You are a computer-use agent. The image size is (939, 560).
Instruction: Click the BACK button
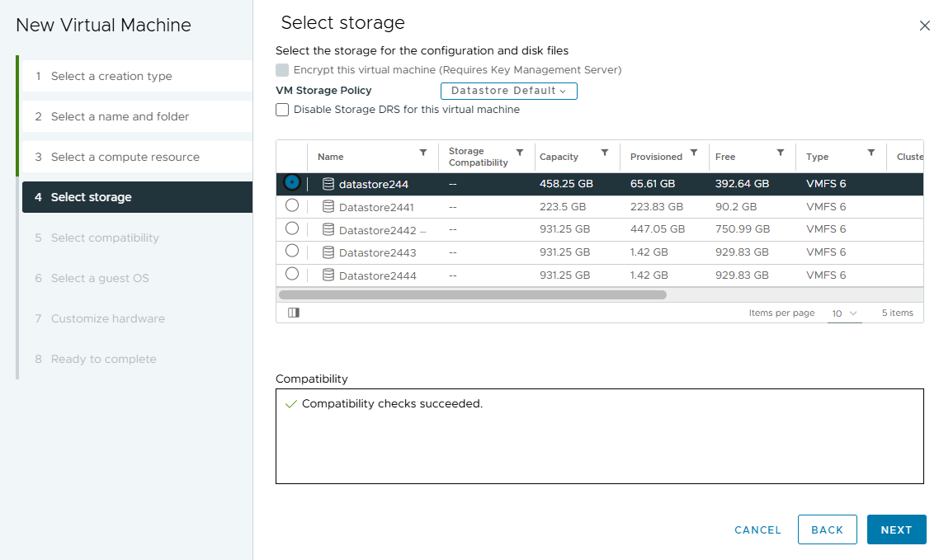[827, 529]
